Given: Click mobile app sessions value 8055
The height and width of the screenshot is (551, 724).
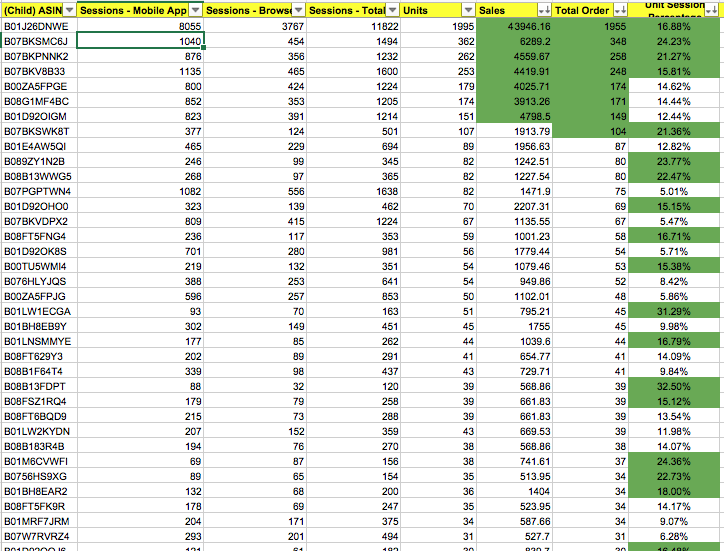Looking at the screenshot, I should pyautogui.click(x=140, y=26).
